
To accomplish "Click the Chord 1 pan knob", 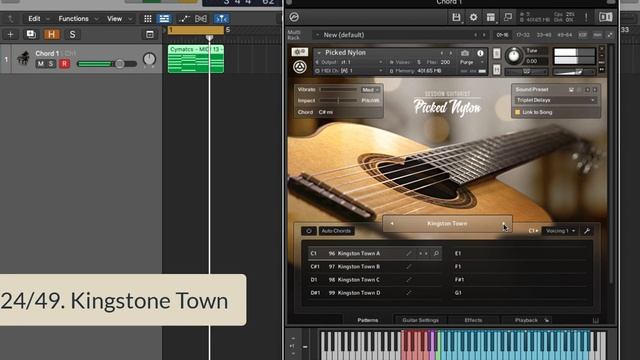I will pyautogui.click(x=149, y=60).
